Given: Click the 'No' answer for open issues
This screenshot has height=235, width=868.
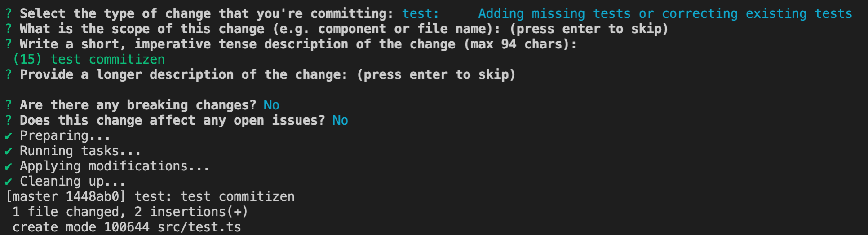Looking at the screenshot, I should pos(340,120).
